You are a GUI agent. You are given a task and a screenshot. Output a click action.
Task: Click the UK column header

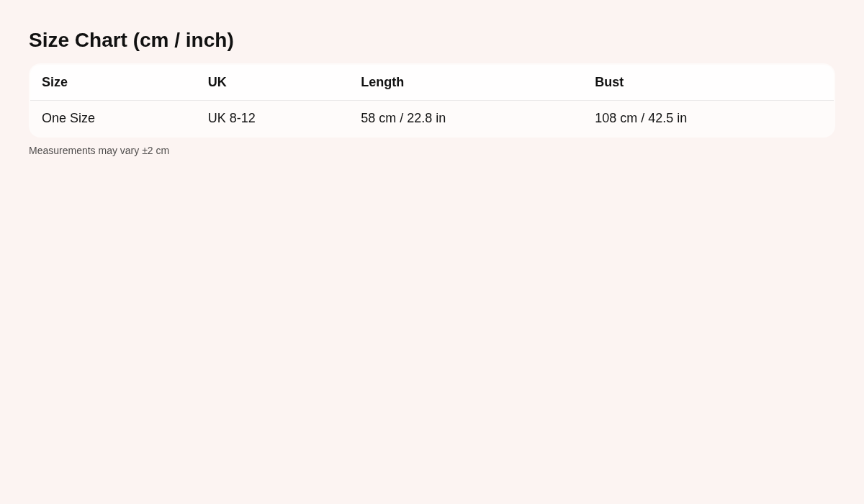(x=217, y=82)
